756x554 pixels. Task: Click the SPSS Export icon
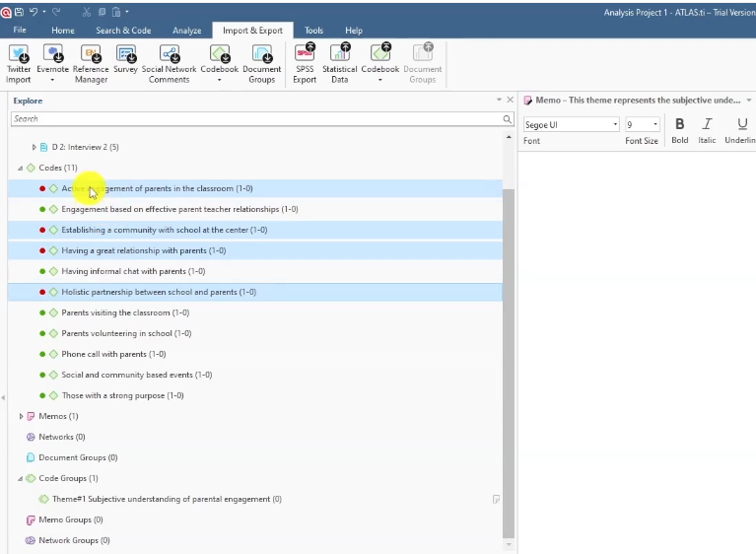click(x=305, y=54)
